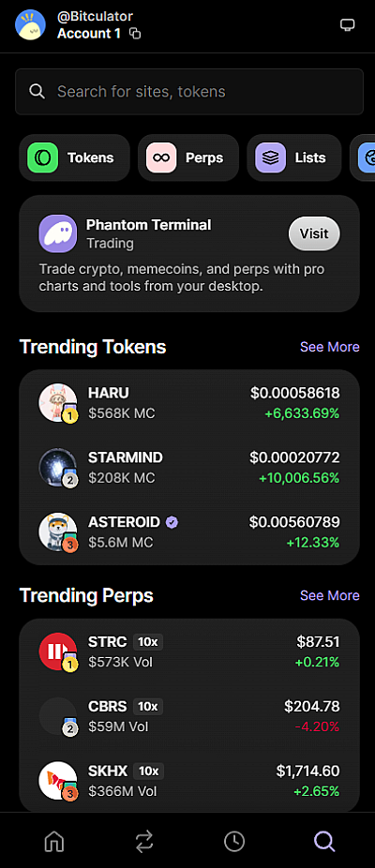
Task: Click the desktop monitor icon in header
Action: (x=347, y=25)
